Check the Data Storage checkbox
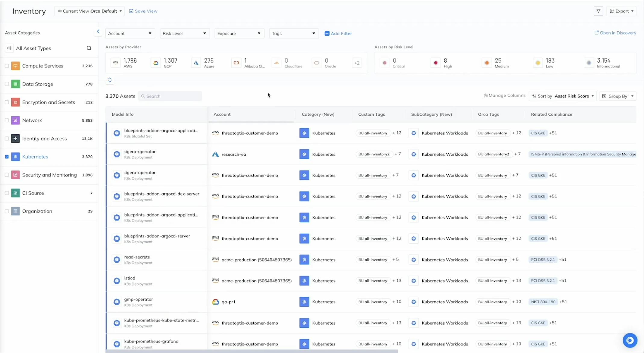This screenshot has height=353, width=644. pos(7,84)
